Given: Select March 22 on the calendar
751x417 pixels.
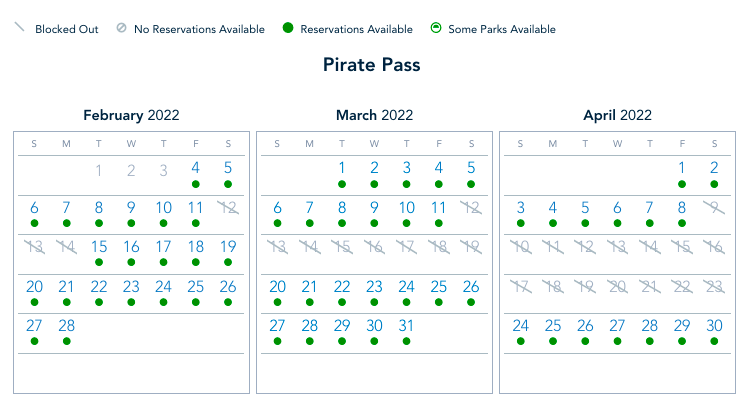Looking at the screenshot, I should click(x=342, y=286).
